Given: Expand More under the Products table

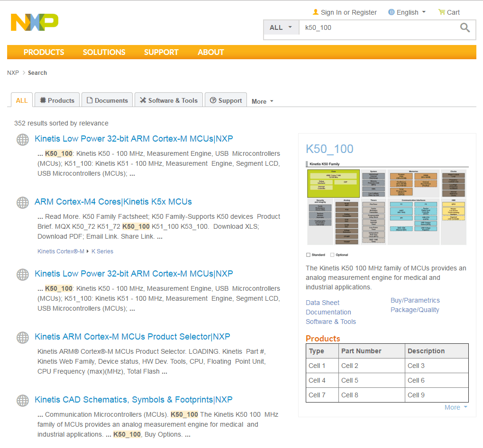Looking at the screenshot, I should (x=456, y=407).
